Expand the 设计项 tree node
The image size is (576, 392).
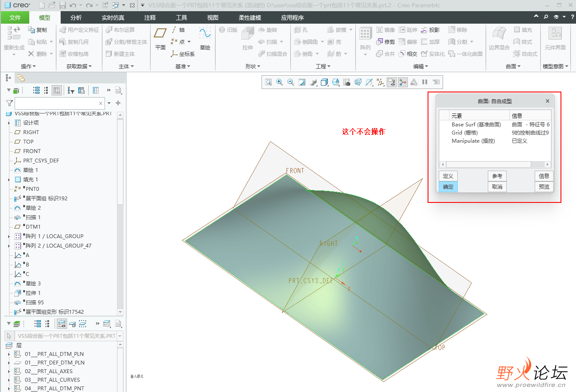coord(9,123)
